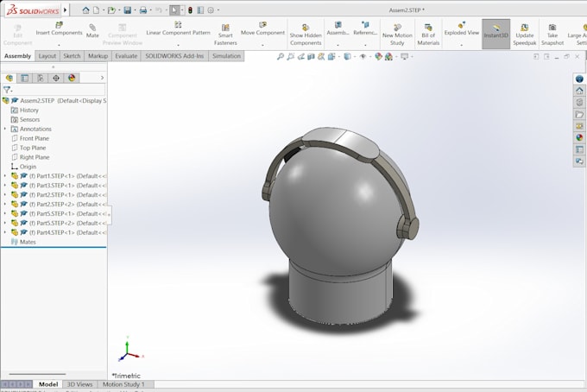Expand the Annotations tree node
Image resolution: width=587 pixels, height=392 pixels.
pos(5,129)
